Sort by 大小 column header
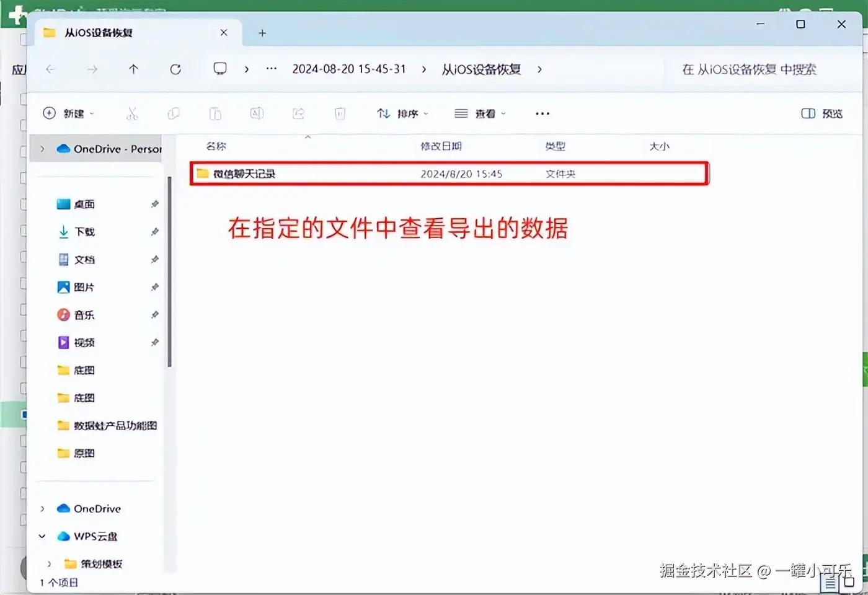Screen dimensions: 868x595 [x=660, y=146]
